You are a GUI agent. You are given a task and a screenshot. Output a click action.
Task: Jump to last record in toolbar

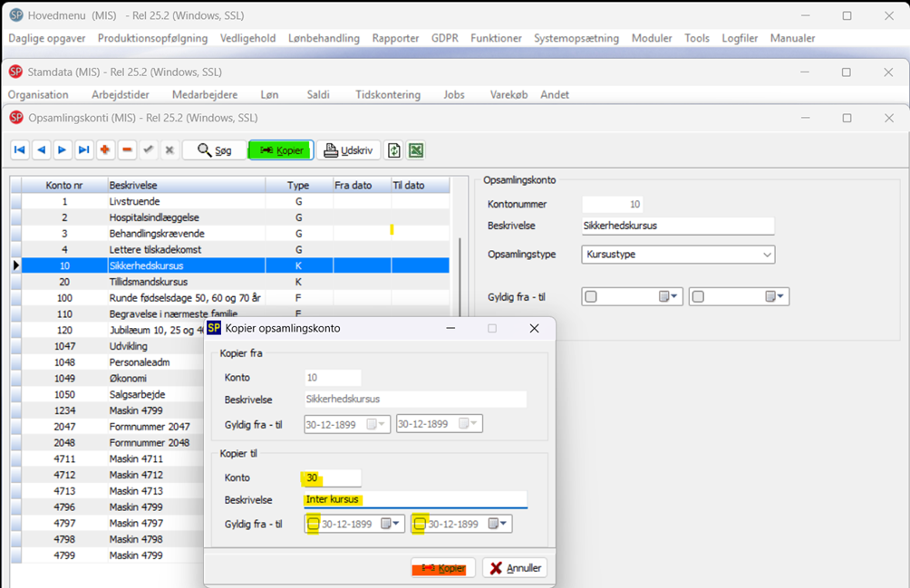pos(84,150)
